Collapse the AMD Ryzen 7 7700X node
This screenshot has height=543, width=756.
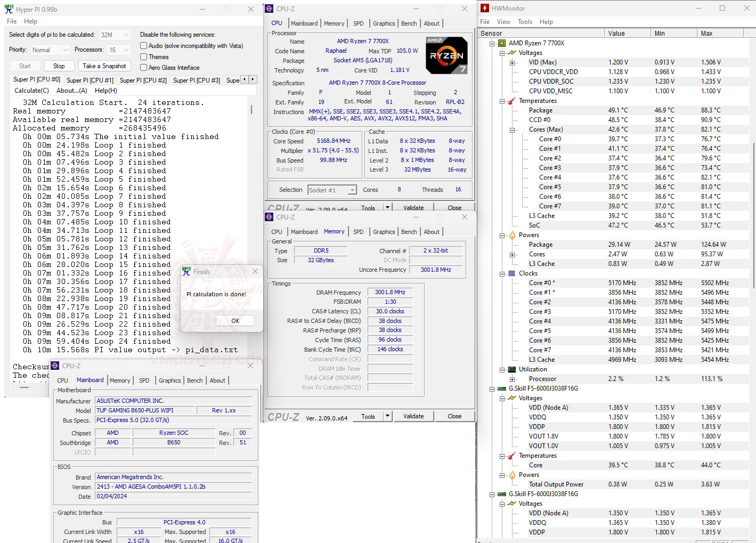492,43
